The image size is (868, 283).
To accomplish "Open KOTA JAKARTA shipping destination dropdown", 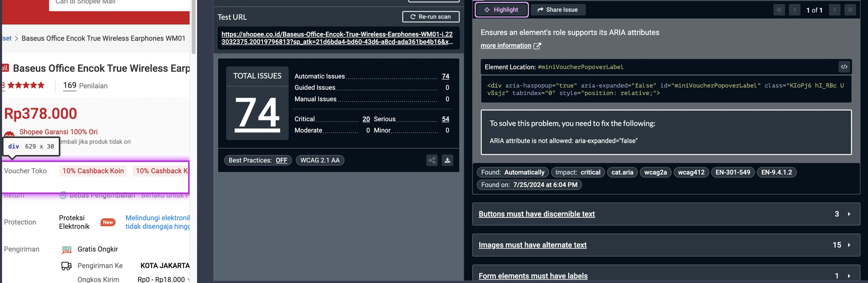I will (x=165, y=266).
